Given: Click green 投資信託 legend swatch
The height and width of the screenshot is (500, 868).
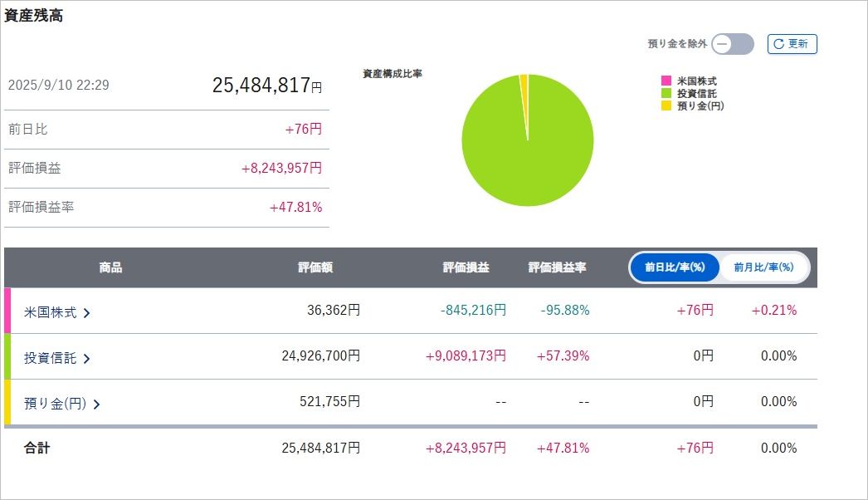Looking at the screenshot, I should tap(666, 93).
